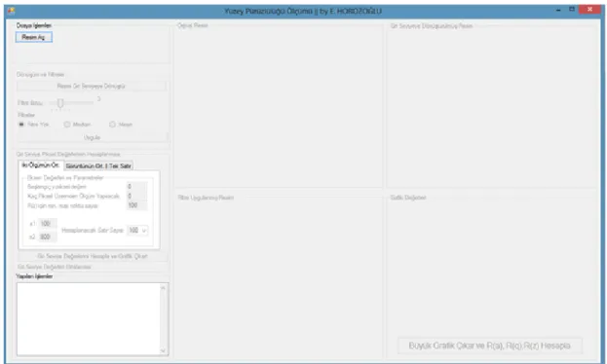The width and height of the screenshot is (607, 364).
Task: Click the Başlangıç y pikseli değeri field
Action: tap(136, 187)
